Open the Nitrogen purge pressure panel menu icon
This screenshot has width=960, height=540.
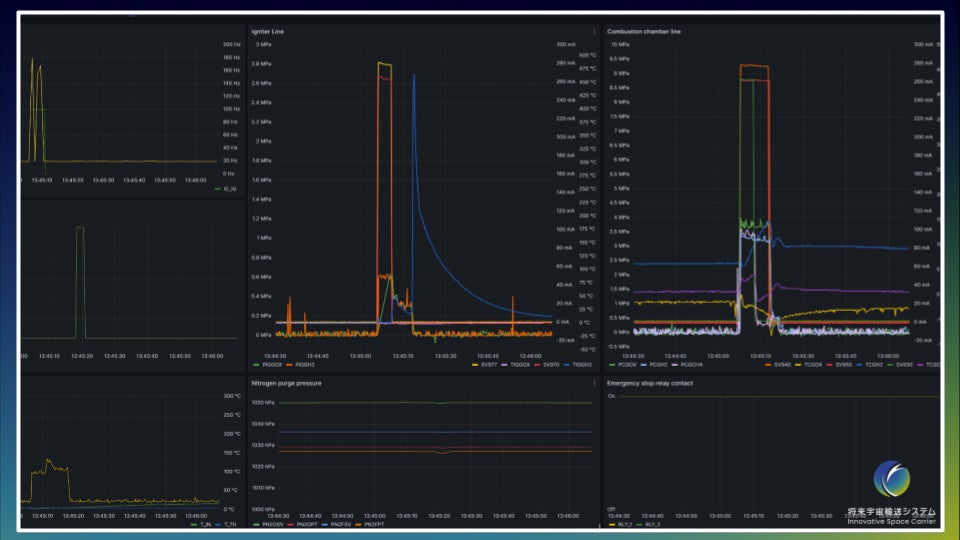tap(594, 383)
